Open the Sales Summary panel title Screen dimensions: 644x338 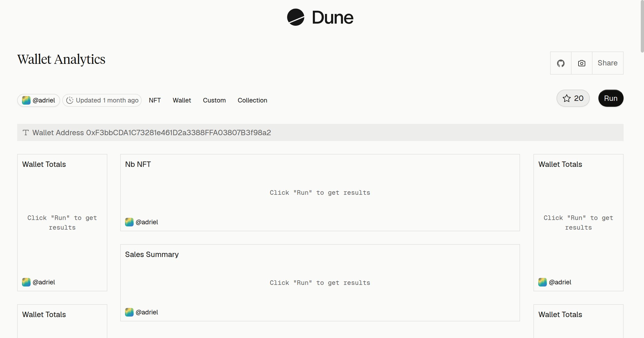152,254
